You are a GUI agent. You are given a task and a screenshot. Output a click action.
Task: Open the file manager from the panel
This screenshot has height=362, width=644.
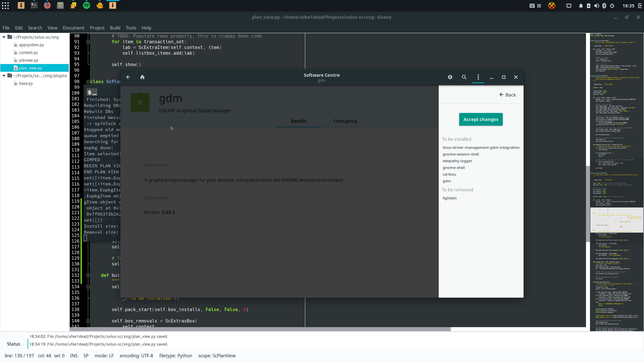tap(60, 5)
